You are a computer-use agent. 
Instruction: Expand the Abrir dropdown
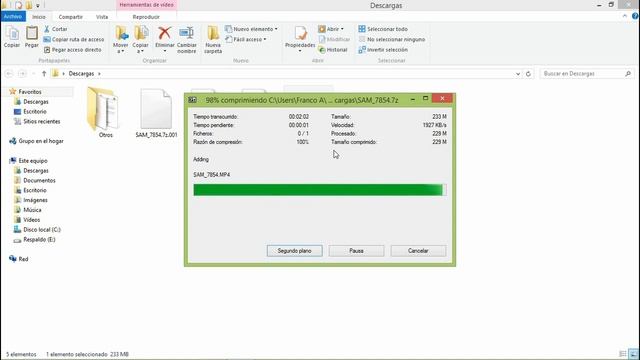click(331, 29)
